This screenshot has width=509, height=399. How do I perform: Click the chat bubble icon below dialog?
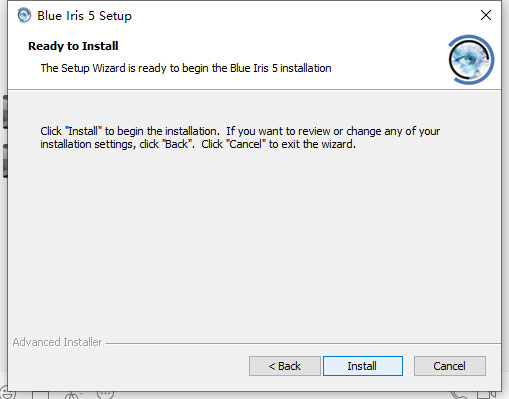coord(105,394)
